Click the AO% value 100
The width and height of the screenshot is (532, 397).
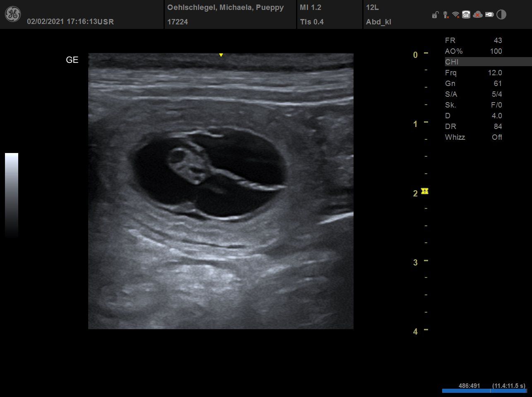click(x=496, y=51)
